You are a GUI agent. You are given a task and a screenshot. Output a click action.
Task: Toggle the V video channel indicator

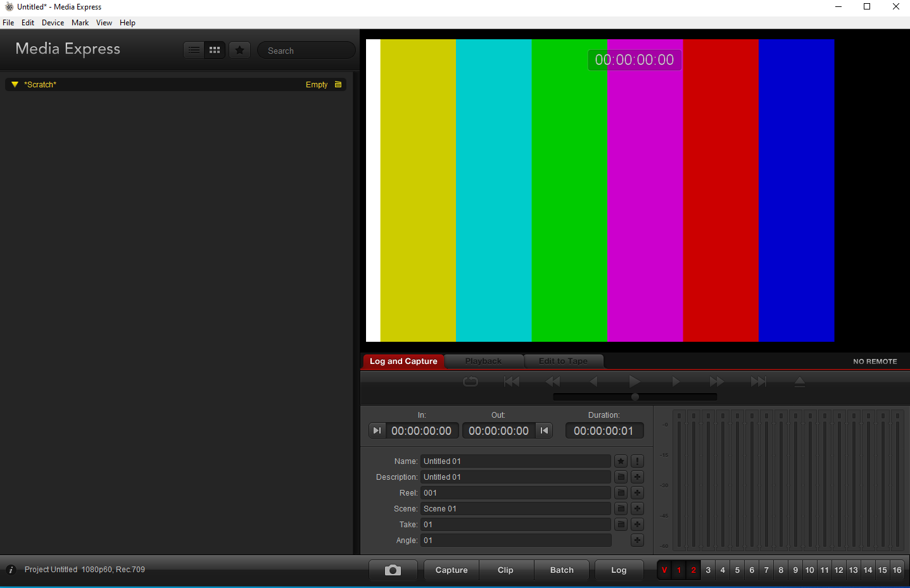pyautogui.click(x=664, y=570)
